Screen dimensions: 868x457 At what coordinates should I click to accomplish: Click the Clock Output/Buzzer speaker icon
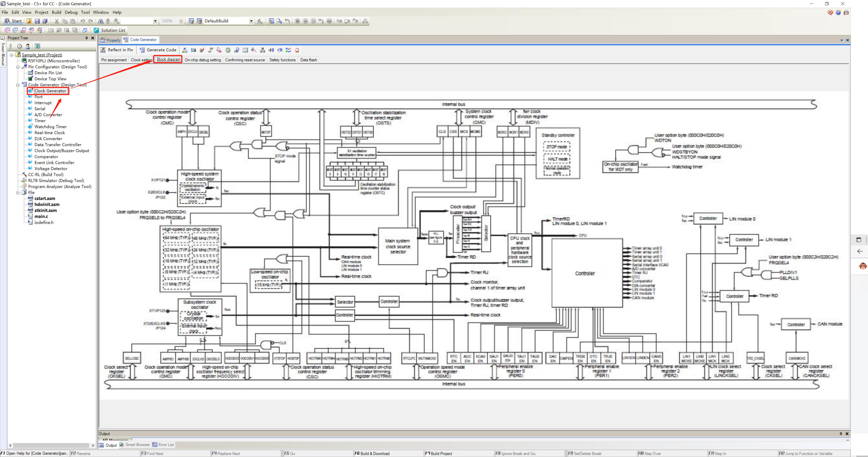[271, 50]
